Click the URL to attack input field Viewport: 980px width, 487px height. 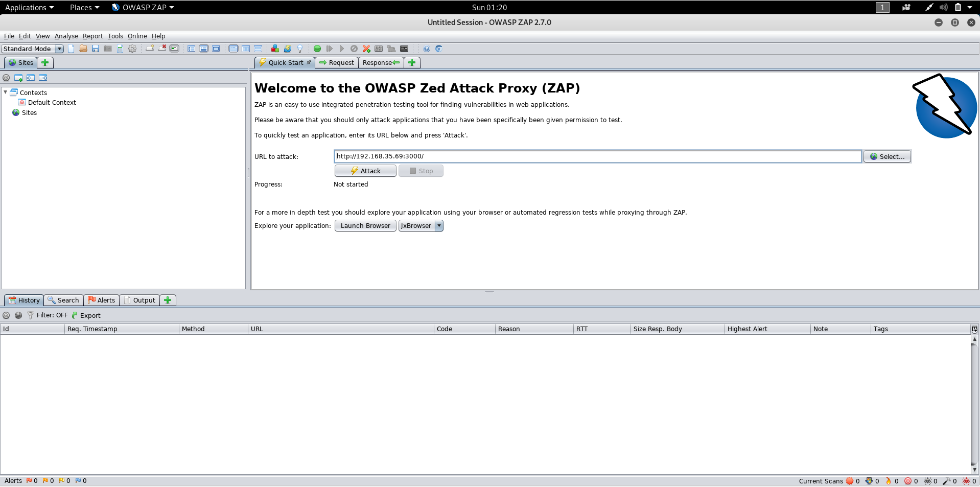[x=598, y=156]
